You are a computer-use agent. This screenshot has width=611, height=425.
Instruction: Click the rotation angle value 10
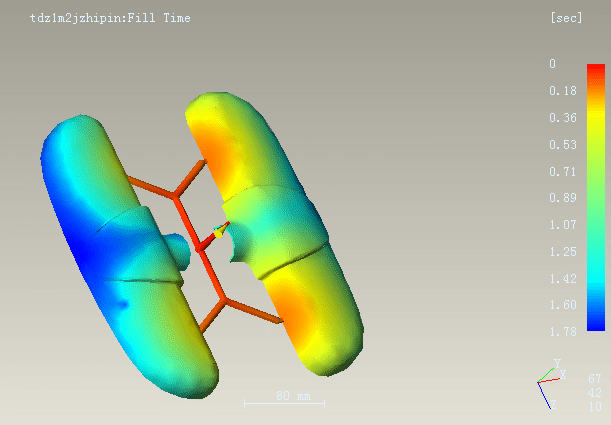click(x=595, y=406)
